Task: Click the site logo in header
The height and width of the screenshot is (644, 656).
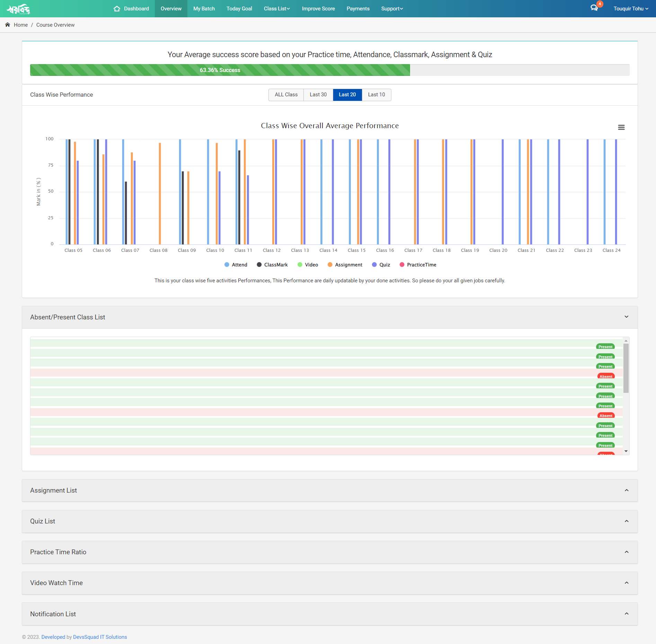Action: pyautogui.click(x=18, y=9)
